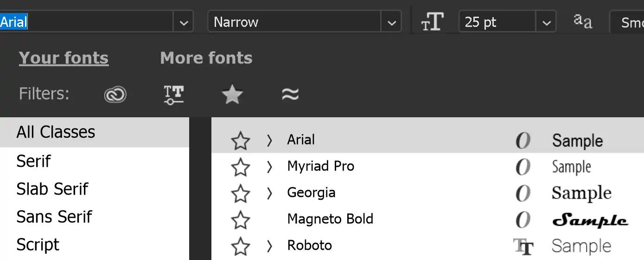Expand the Georgia font family
Image resolution: width=644 pixels, height=260 pixels.
[269, 193]
